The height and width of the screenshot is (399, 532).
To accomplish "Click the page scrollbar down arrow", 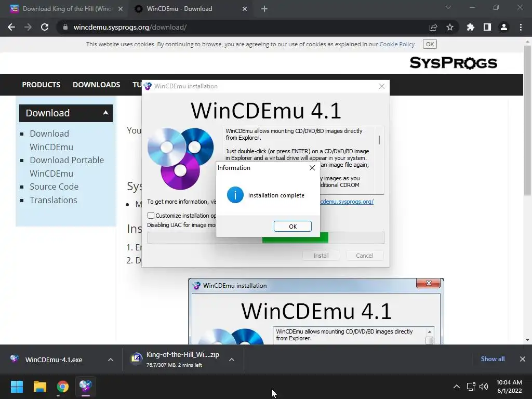I will click(527, 340).
